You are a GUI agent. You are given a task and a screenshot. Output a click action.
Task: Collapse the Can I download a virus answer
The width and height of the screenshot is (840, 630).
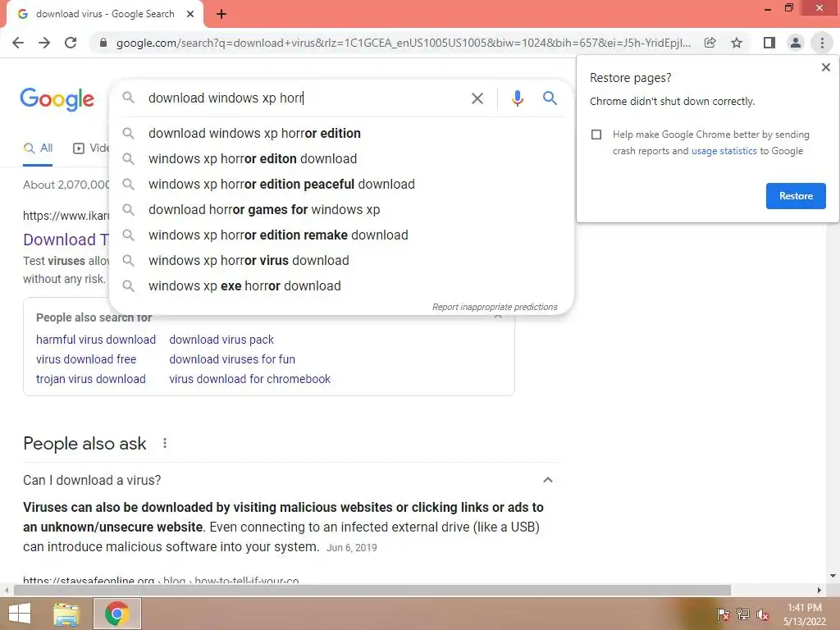pyautogui.click(x=547, y=480)
